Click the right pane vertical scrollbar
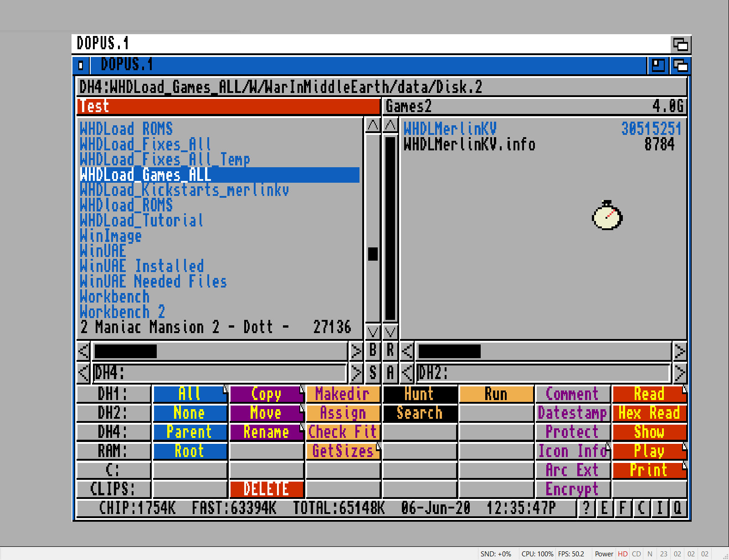 [390, 228]
